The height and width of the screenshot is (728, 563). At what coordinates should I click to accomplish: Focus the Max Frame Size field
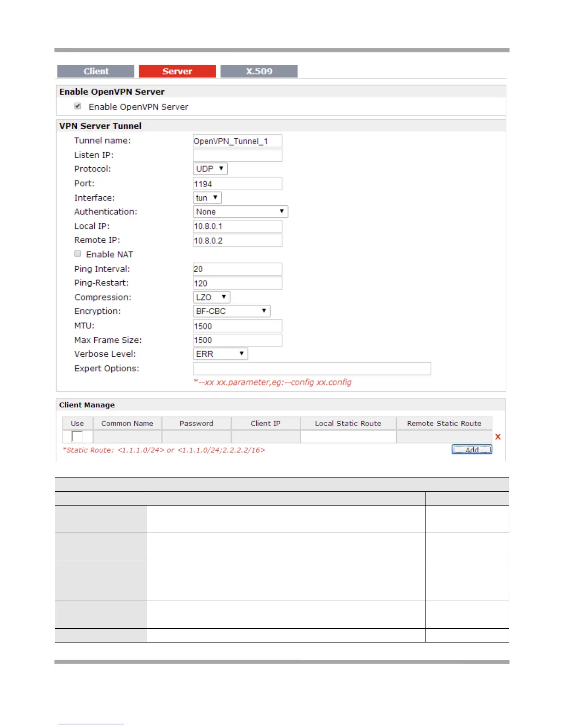237,340
